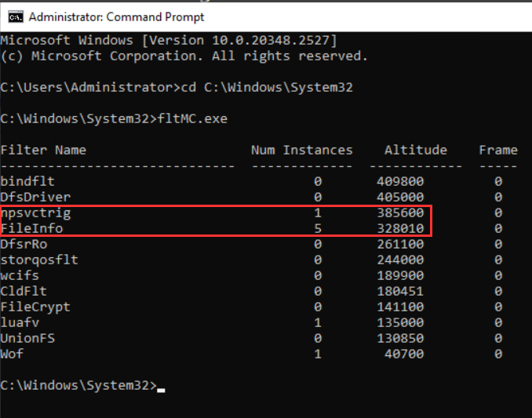Screen dimensions: 532x418
Task: Click altitude value 385600
Action: (400, 213)
